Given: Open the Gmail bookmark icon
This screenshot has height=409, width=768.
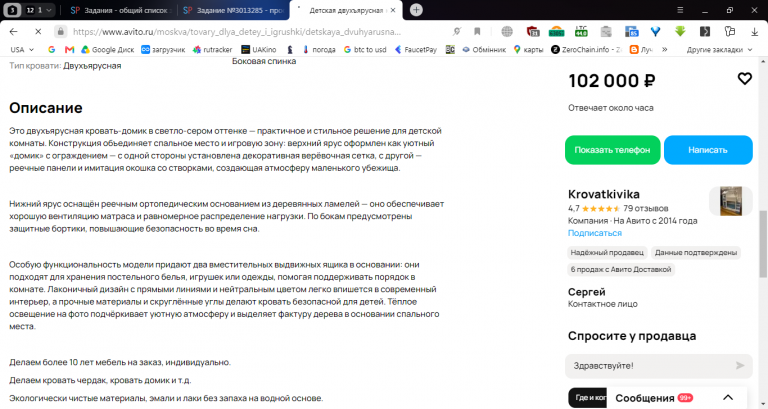Looking at the screenshot, I should (69, 49).
